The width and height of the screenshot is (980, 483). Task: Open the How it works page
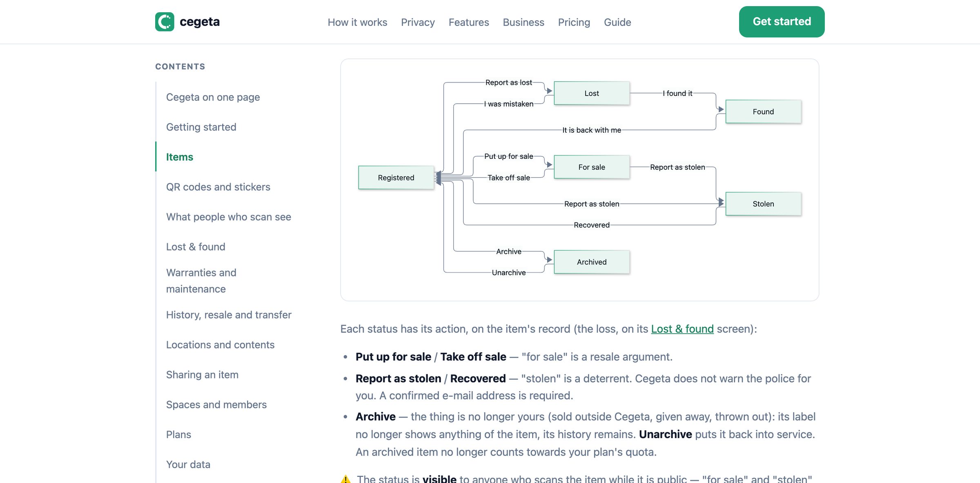(357, 22)
